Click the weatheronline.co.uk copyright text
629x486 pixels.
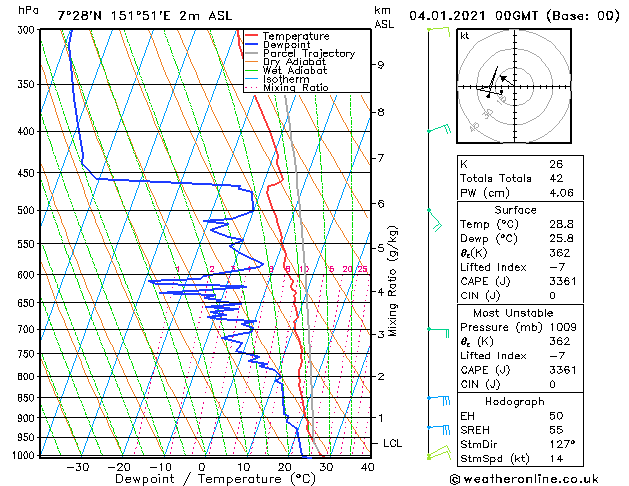tap(524, 479)
